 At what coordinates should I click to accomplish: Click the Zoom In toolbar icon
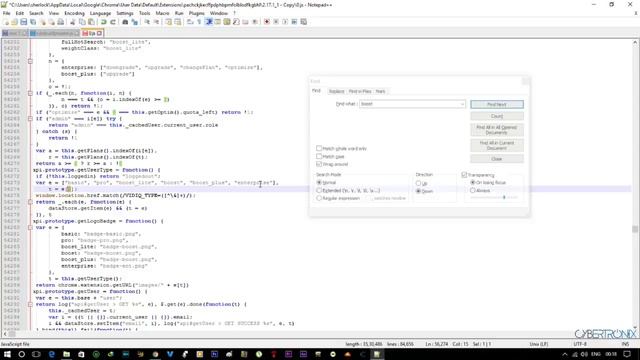coord(147,22)
